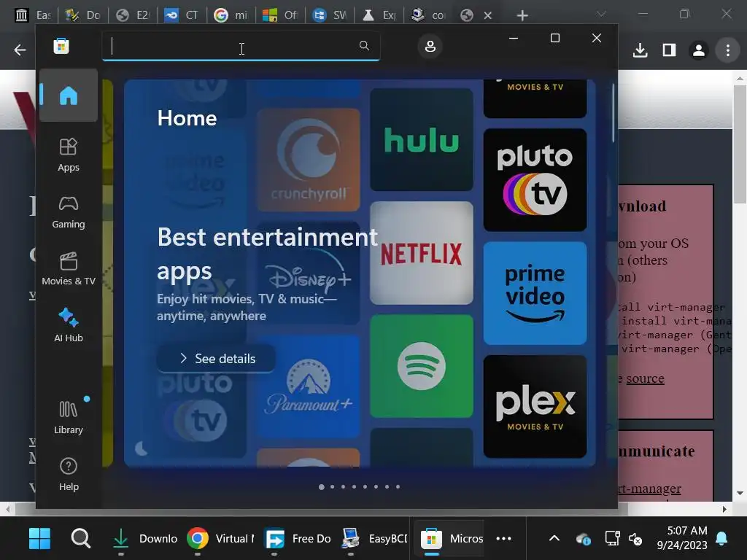The height and width of the screenshot is (560, 747).
Task: Select the Disney+ app tile
Action: click(x=309, y=273)
